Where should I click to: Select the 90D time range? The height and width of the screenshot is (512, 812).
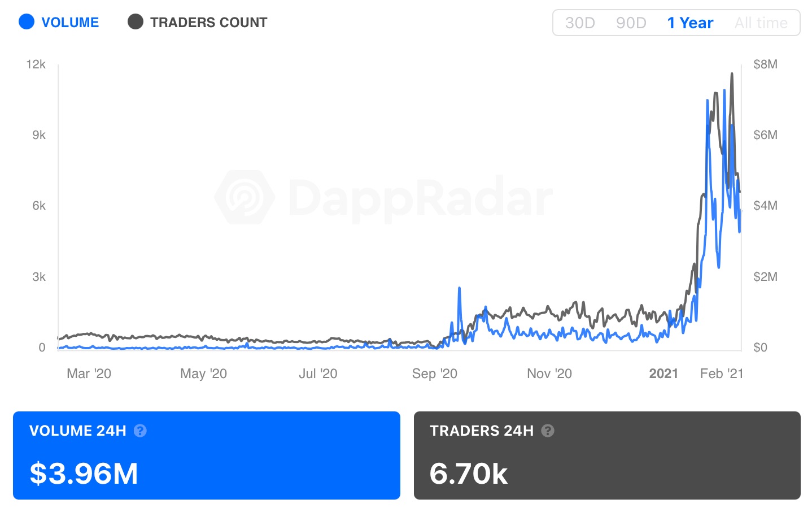[x=631, y=23]
